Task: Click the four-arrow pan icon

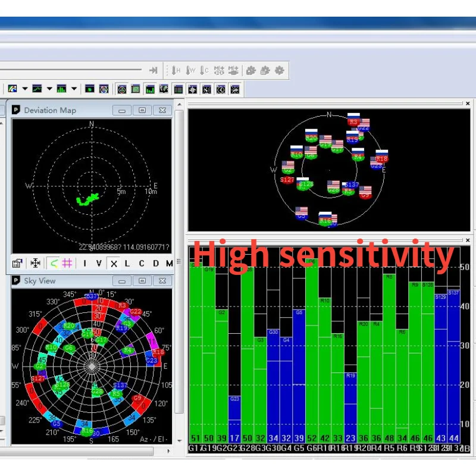Action: 36,263
